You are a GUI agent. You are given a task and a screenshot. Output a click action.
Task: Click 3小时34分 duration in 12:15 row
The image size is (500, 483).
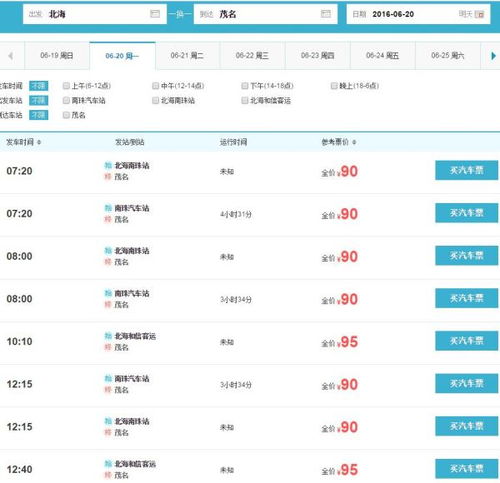coord(236,385)
